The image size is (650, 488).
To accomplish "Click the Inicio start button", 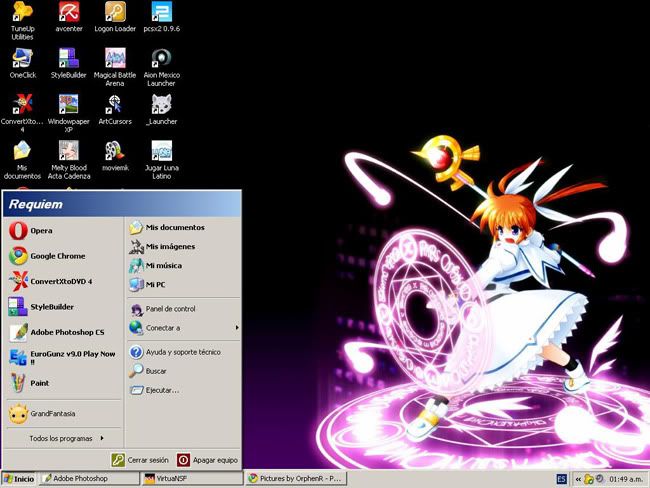I will [19, 479].
